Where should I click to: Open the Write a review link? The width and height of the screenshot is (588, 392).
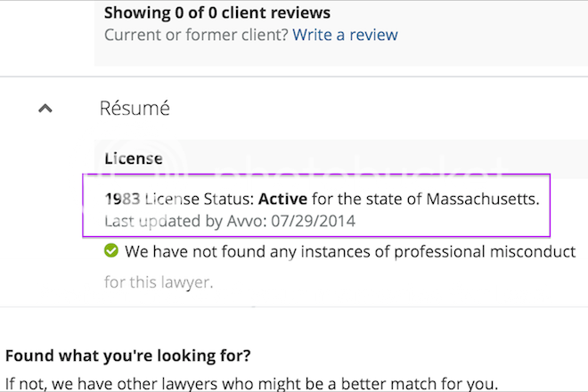(345, 36)
